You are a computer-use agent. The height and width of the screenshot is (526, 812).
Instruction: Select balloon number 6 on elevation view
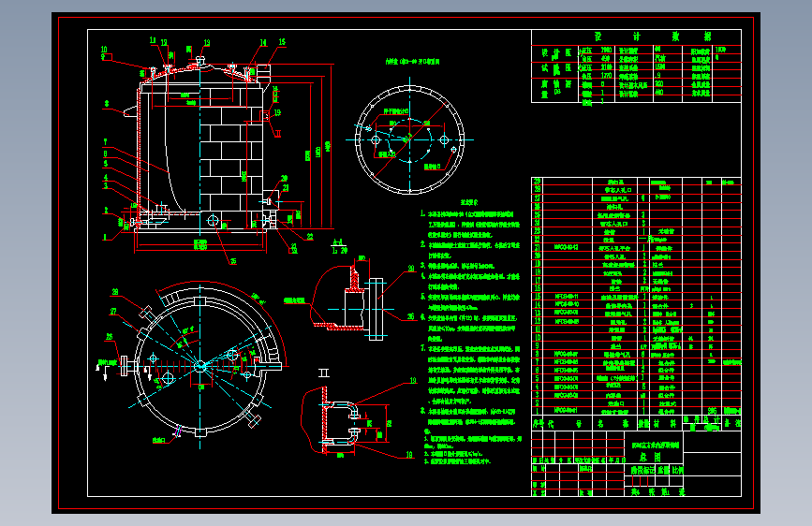point(106,153)
